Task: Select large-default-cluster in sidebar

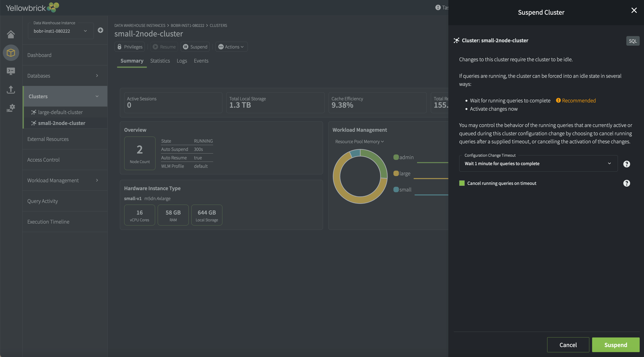Action: (x=60, y=112)
